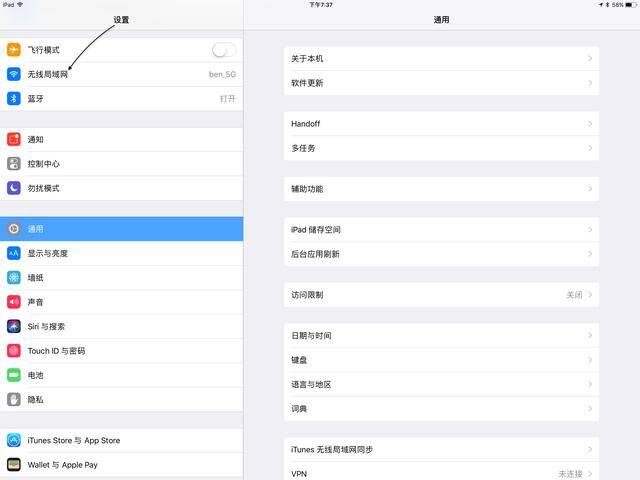Viewport: 640px width, 480px height.
Task: Tap the green battery icon next to 电池
Action: 13,375
